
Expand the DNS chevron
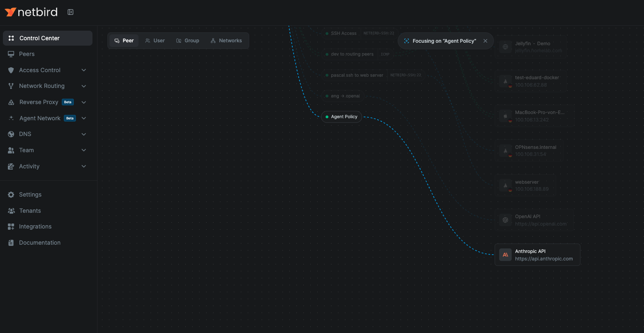coord(84,134)
